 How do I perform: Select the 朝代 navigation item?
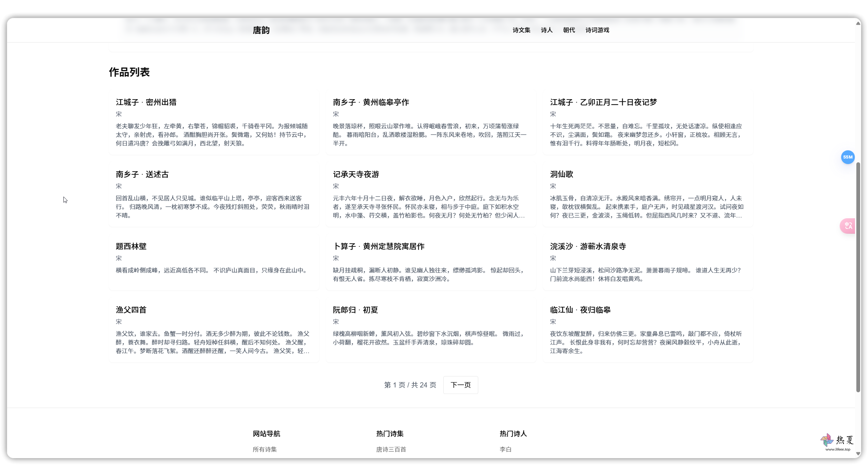click(569, 30)
